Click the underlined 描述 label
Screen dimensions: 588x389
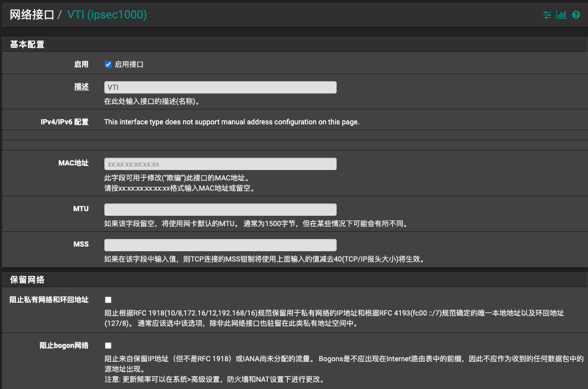tap(81, 87)
